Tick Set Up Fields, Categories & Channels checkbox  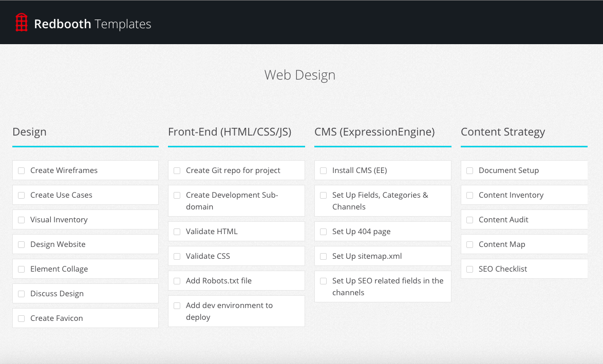(x=324, y=195)
